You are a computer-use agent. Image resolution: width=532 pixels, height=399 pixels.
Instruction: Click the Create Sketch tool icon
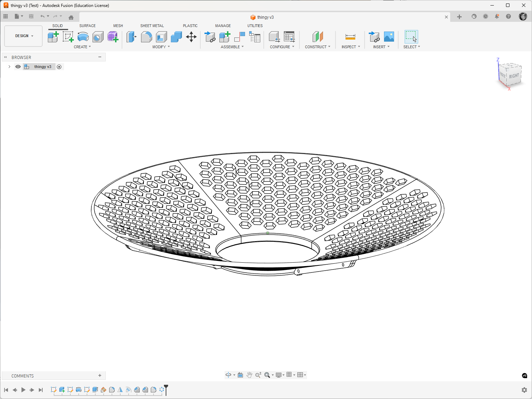[68, 36]
